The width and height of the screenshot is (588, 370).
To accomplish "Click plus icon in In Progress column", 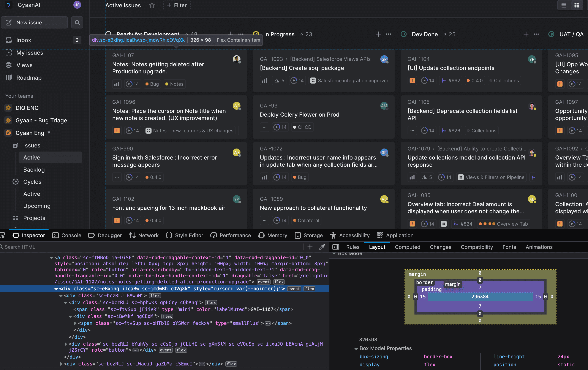I will coord(378,34).
